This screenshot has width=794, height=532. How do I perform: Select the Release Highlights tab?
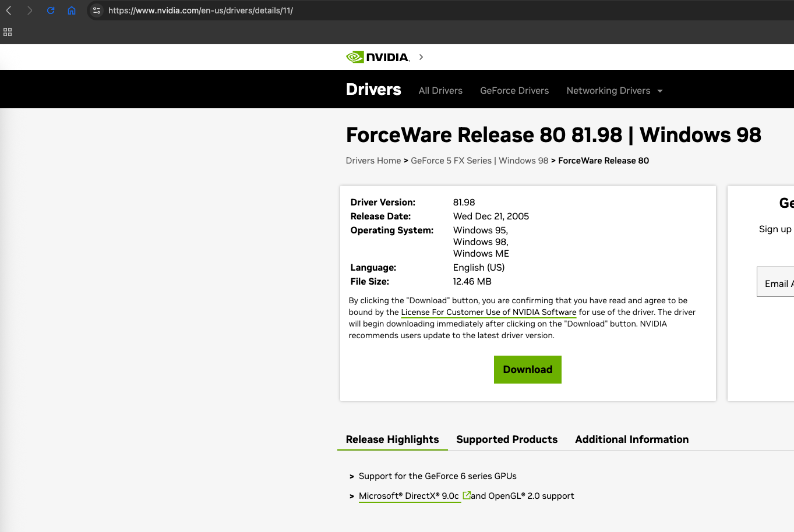393,439
